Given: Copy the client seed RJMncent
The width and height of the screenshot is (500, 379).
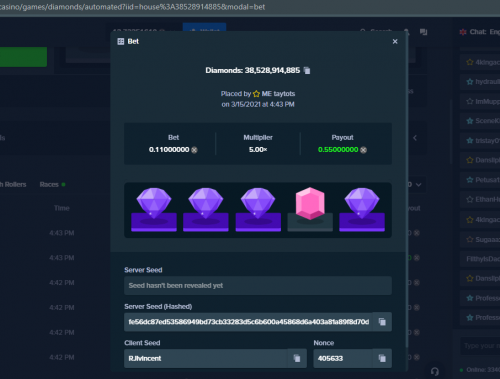Looking at the screenshot, I should [x=297, y=358].
